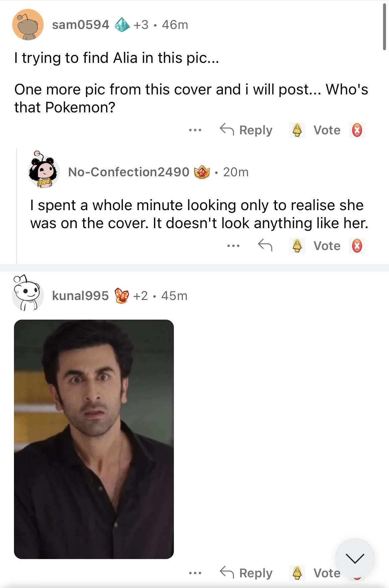
Task: Tap kunal995's Snoo avatar
Action: [x=27, y=294]
